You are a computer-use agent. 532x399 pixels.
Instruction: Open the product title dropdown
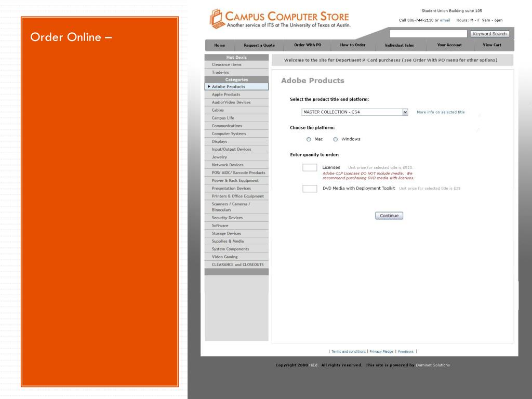pos(354,112)
